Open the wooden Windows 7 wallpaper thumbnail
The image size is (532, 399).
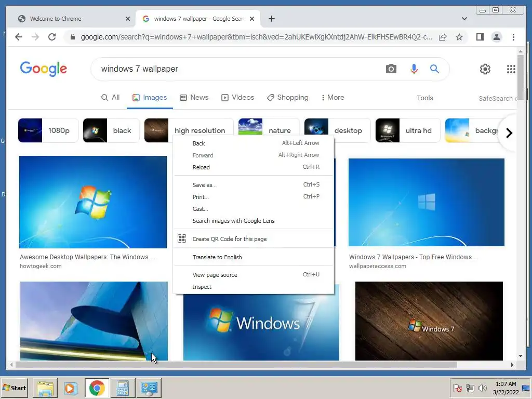[429, 321]
